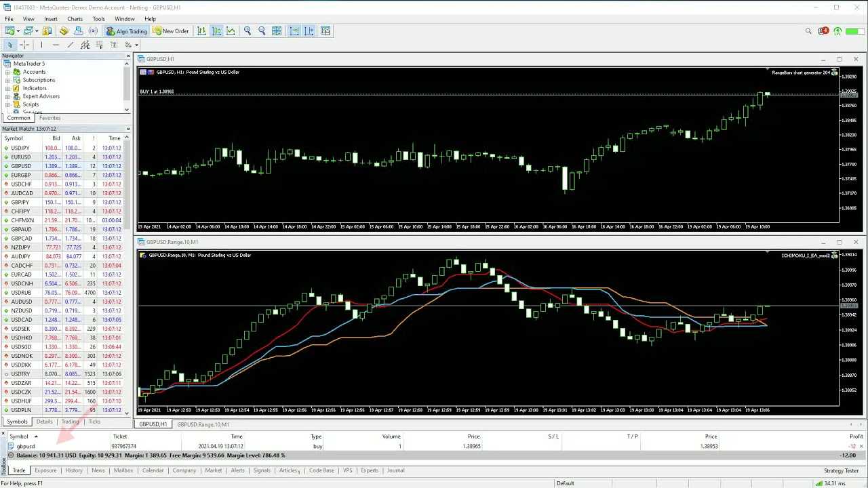The height and width of the screenshot is (488, 868).
Task: Open the New Chart dropdown arrow
Action: pyautogui.click(x=18, y=30)
